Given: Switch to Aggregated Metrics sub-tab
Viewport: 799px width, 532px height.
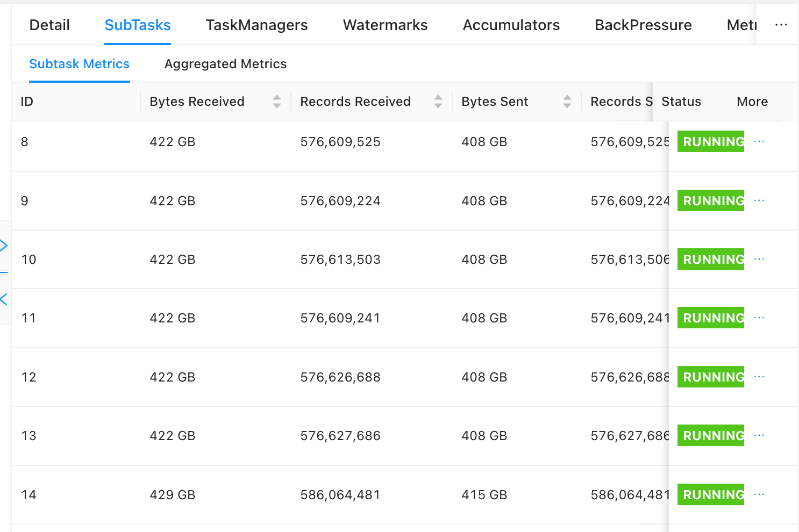Looking at the screenshot, I should tap(226, 64).
